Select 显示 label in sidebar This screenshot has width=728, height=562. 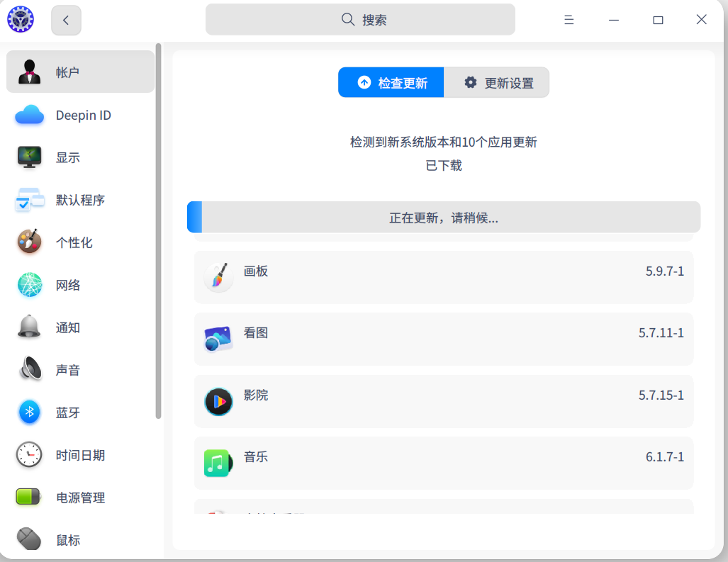point(68,158)
